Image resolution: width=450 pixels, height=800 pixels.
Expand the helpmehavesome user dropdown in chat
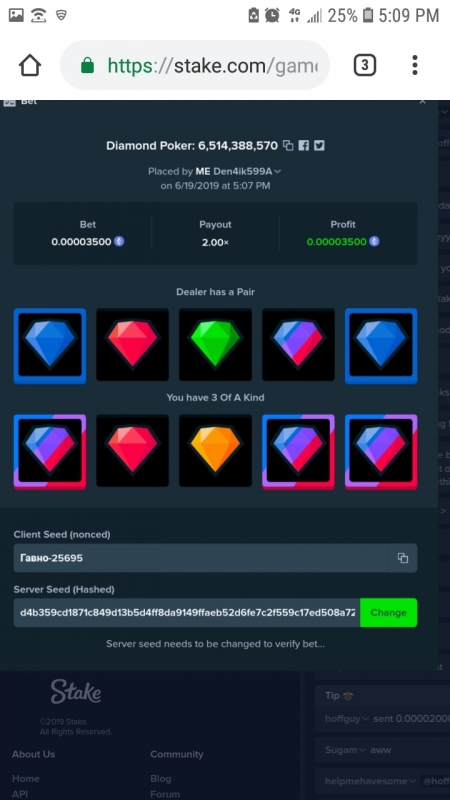(412, 781)
